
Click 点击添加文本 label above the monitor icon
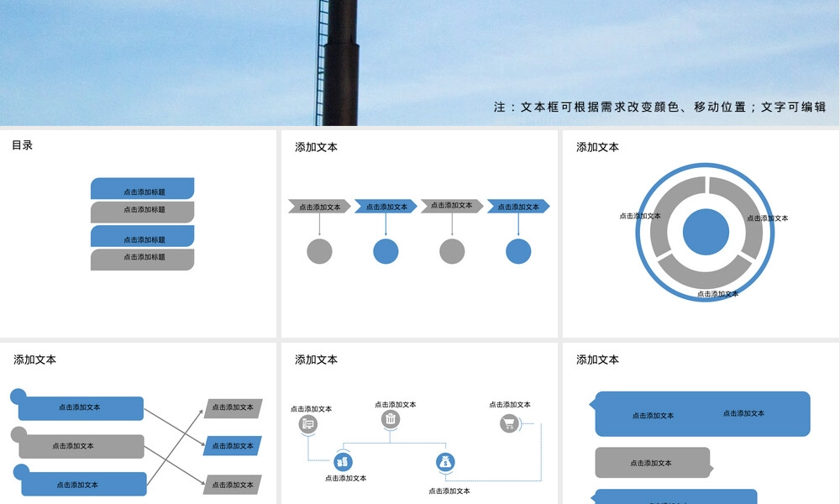click(312, 409)
